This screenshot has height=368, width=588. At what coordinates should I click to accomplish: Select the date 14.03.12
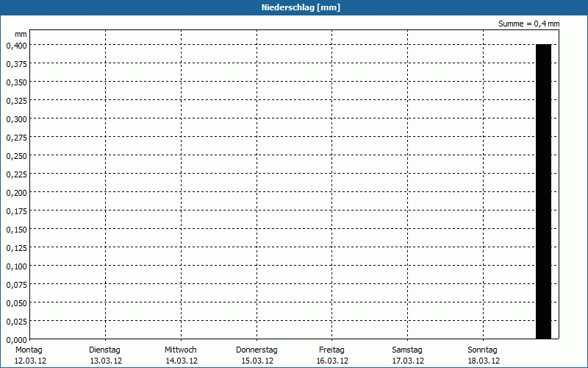coord(182,361)
